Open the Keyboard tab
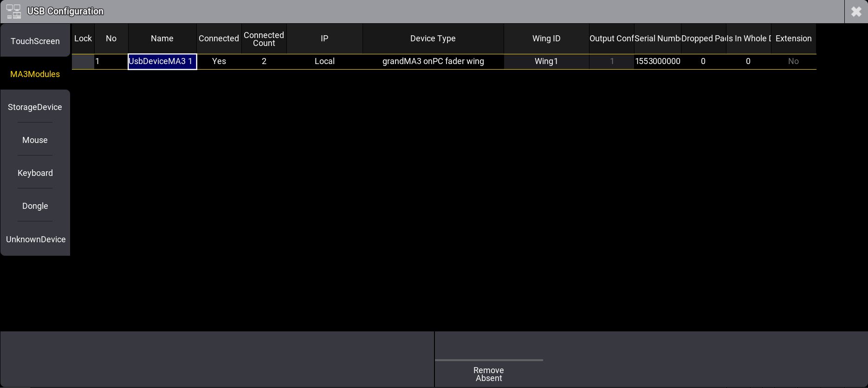Viewport: 868px width, 388px height. pos(35,173)
